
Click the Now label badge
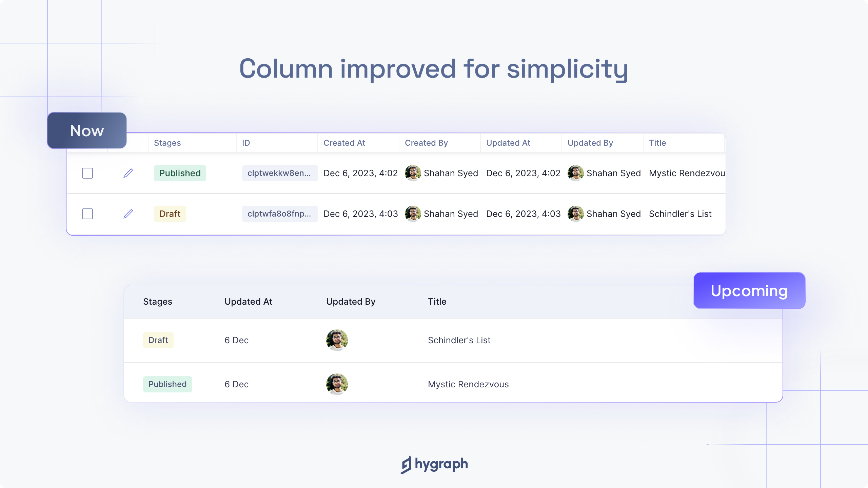tap(87, 130)
